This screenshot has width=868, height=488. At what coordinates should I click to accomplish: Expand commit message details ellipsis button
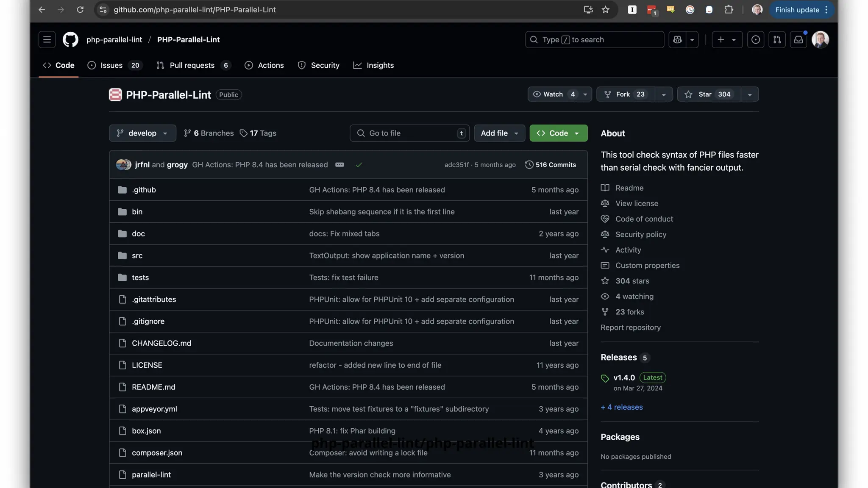pos(339,165)
